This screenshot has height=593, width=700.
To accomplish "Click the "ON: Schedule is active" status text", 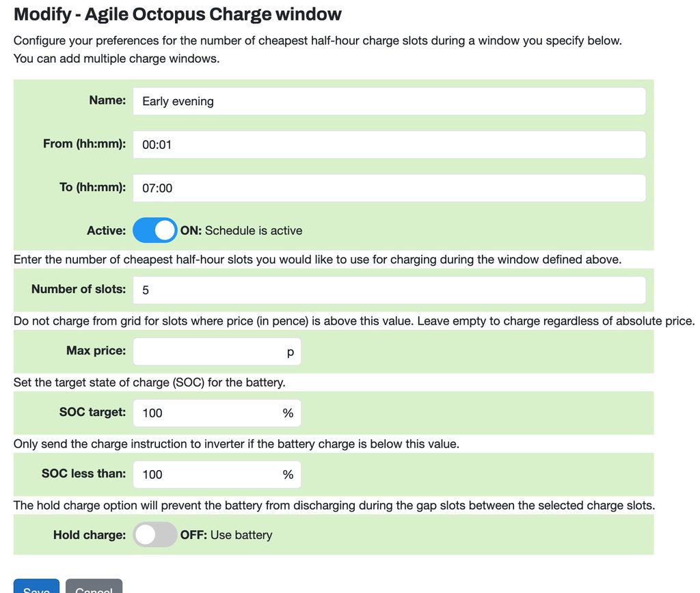I will [x=241, y=231].
